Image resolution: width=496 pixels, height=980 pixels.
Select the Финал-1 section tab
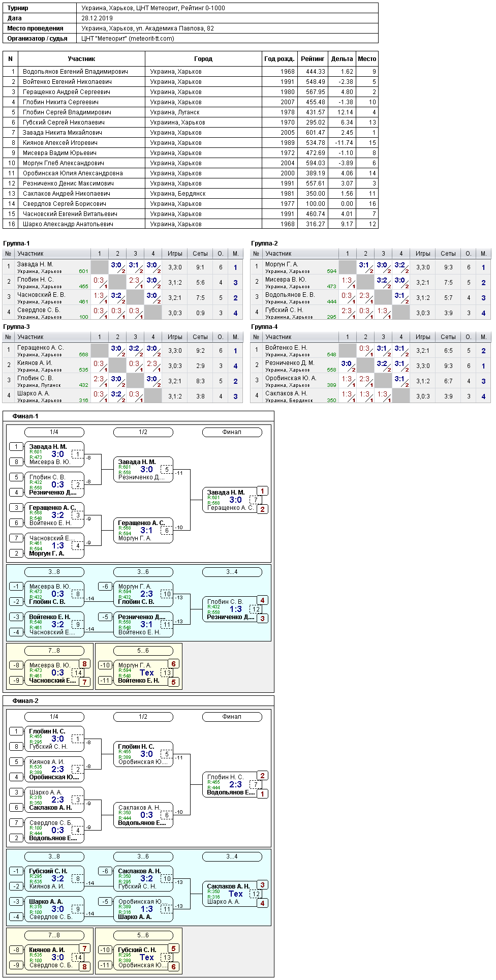pyautogui.click(x=25, y=416)
